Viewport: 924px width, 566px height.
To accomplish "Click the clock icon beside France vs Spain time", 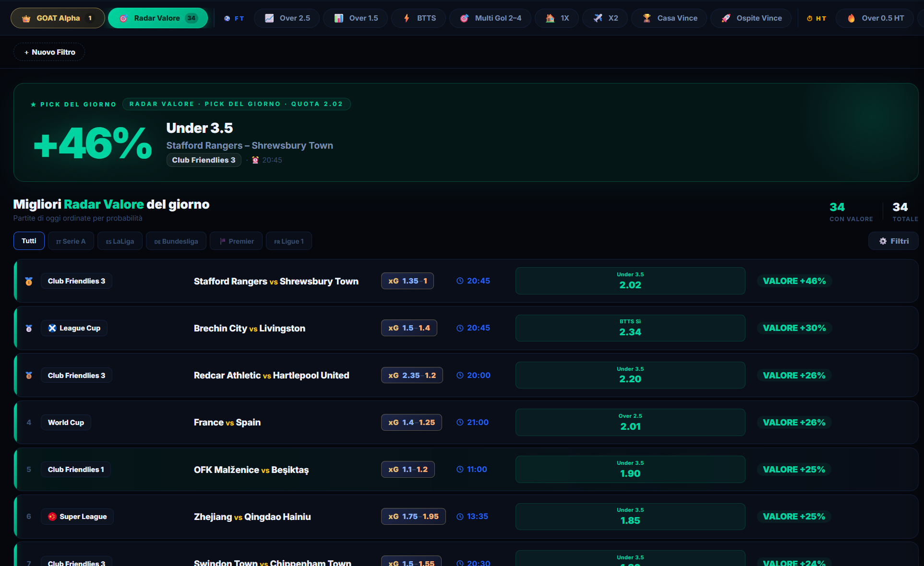I will (460, 423).
